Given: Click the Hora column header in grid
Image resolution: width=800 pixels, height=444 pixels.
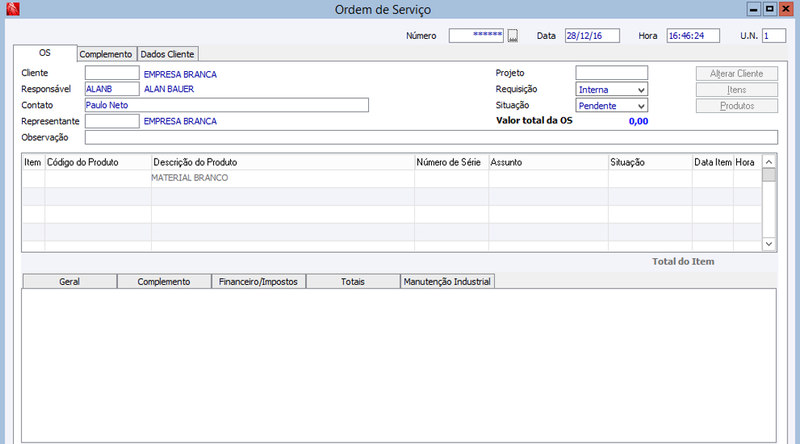Looking at the screenshot, I should click(x=747, y=162).
